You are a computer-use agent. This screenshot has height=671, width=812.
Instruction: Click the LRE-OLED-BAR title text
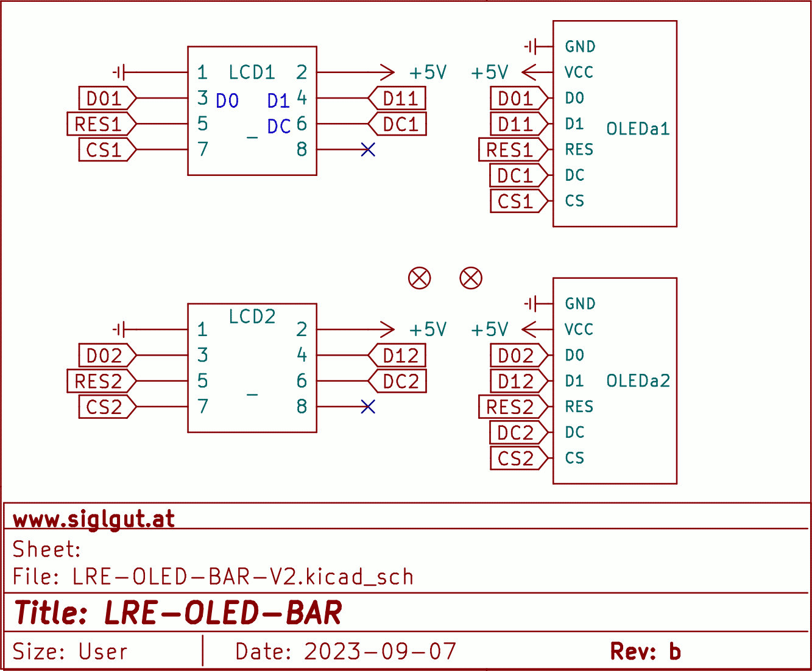click(222, 613)
